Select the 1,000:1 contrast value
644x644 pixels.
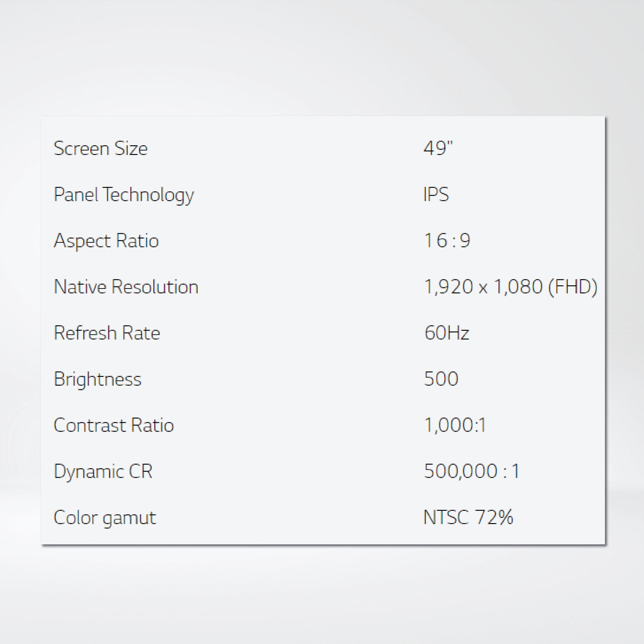point(455,425)
